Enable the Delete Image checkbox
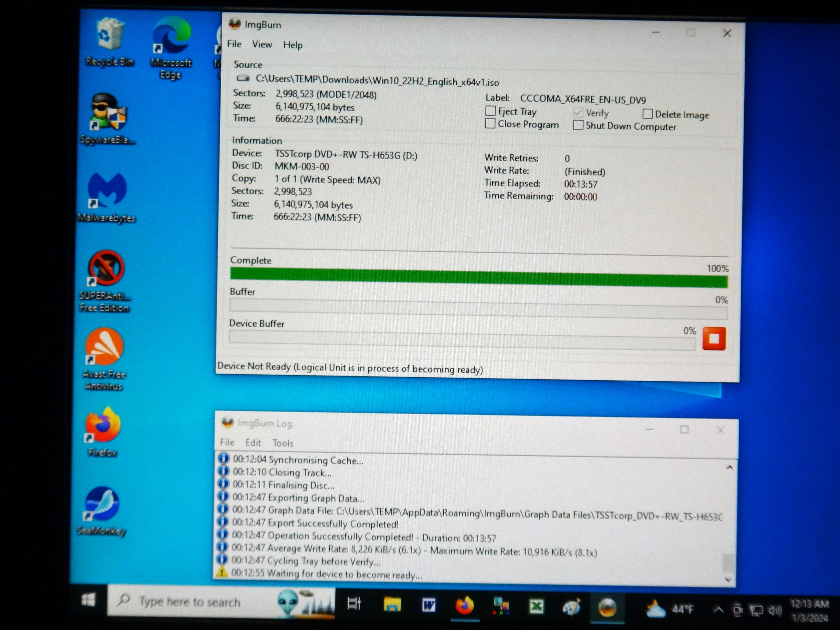Screen dimensions: 840x630 click(x=647, y=113)
